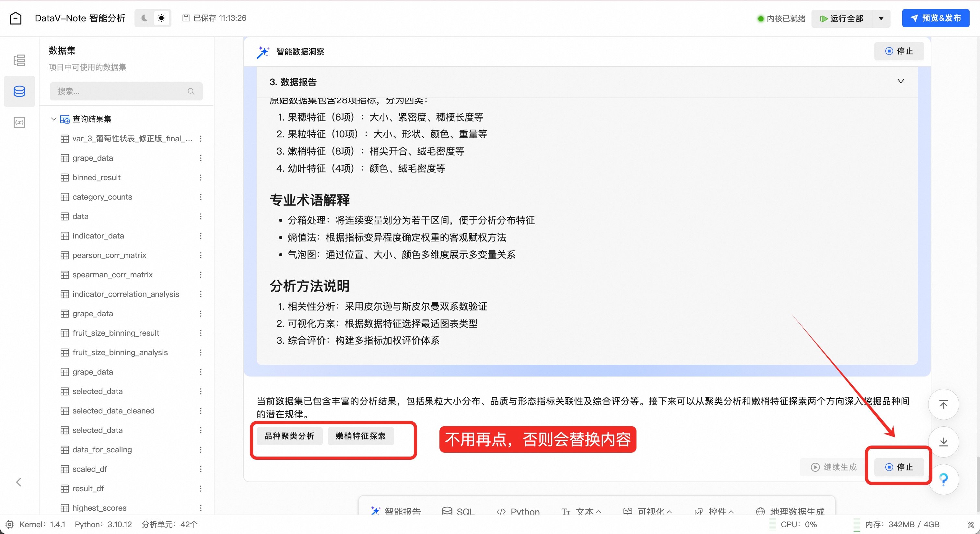This screenshot has width=980, height=534.
Task: Open the outline list sidebar icon
Action: pyautogui.click(x=19, y=60)
